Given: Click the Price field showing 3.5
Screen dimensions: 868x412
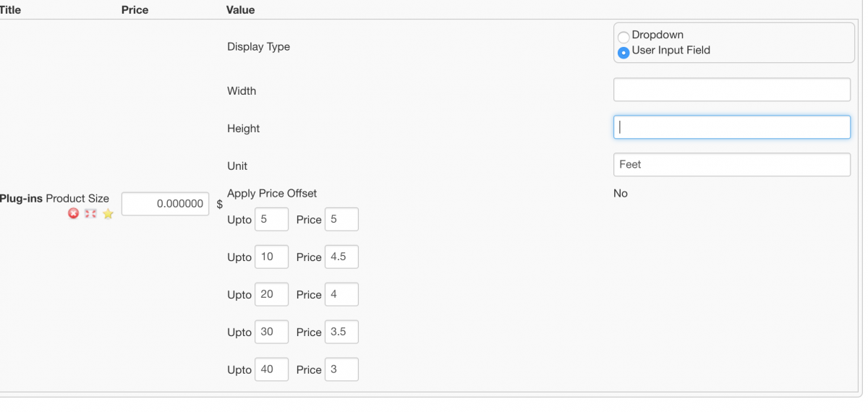Looking at the screenshot, I should [341, 332].
